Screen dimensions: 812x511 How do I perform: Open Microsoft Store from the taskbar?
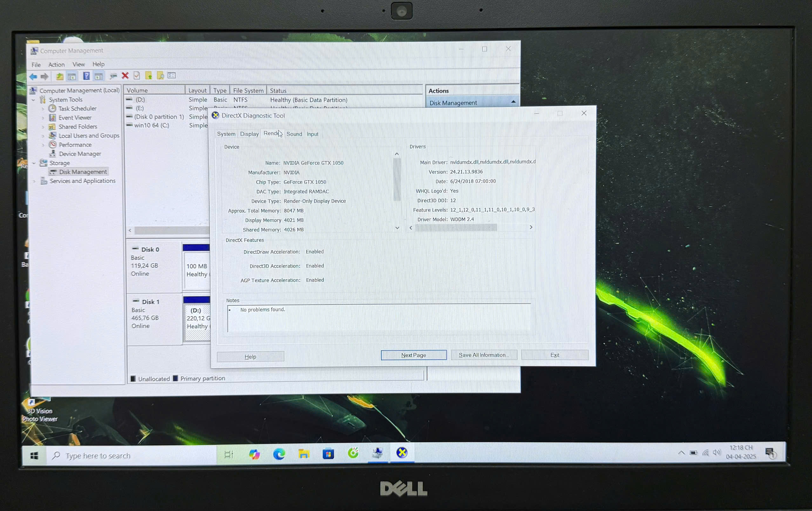(x=328, y=454)
